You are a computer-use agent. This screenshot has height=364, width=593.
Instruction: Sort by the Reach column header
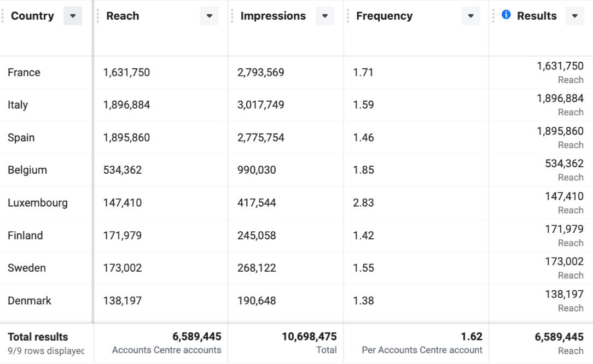coord(123,16)
